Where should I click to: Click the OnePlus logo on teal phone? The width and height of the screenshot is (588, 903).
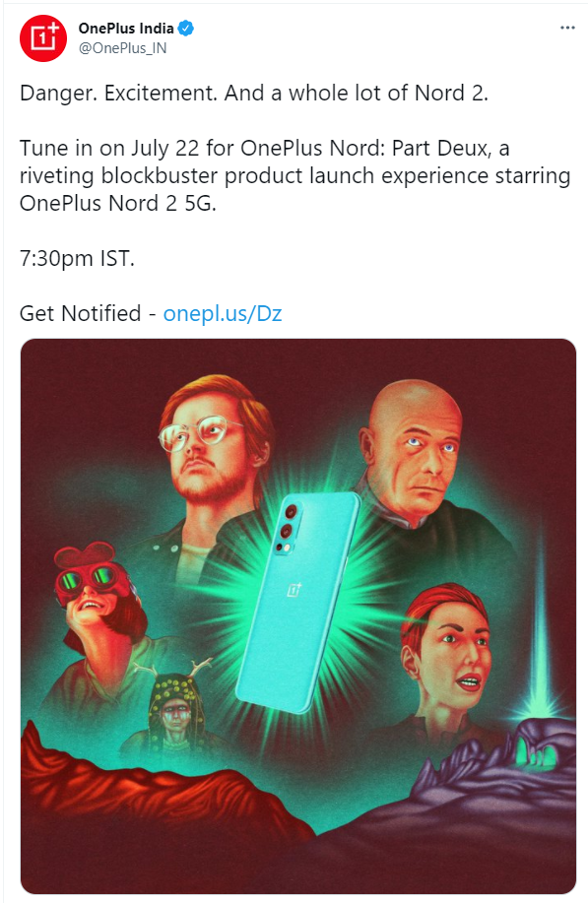pos(294,590)
